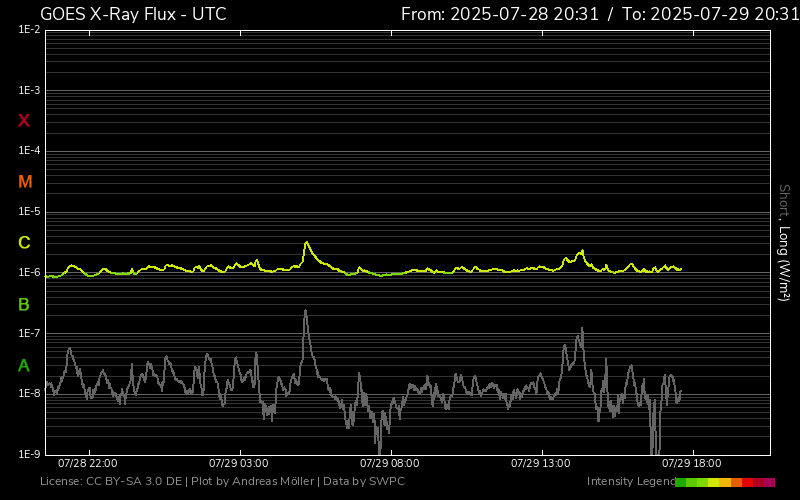Viewport: 800px width, 500px height.
Task: Click the orange M flare class label
Action: tap(25, 182)
